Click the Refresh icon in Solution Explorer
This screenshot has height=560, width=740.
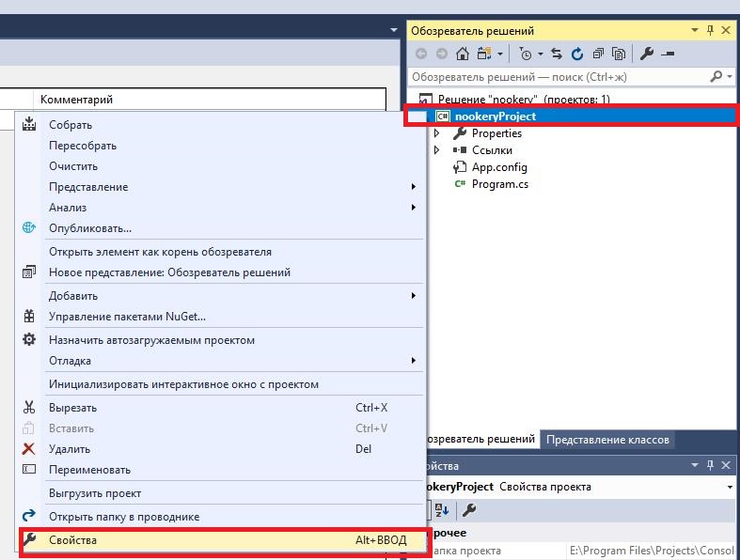(576, 54)
